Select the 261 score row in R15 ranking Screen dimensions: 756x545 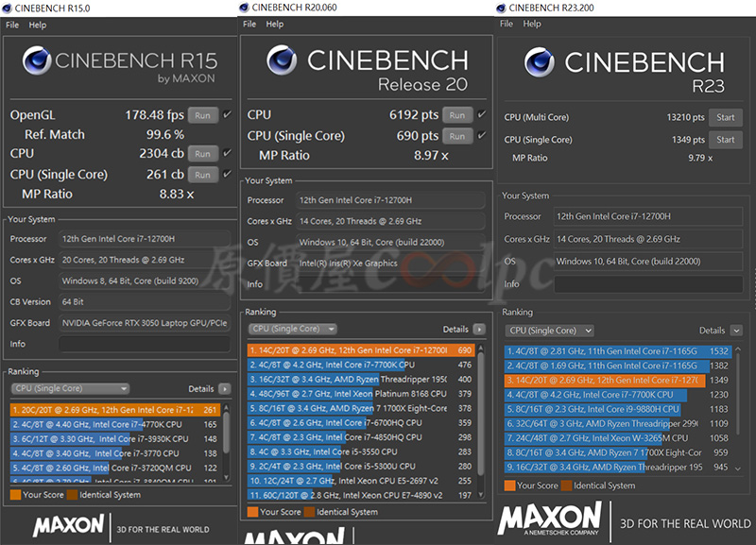pyautogui.click(x=115, y=410)
